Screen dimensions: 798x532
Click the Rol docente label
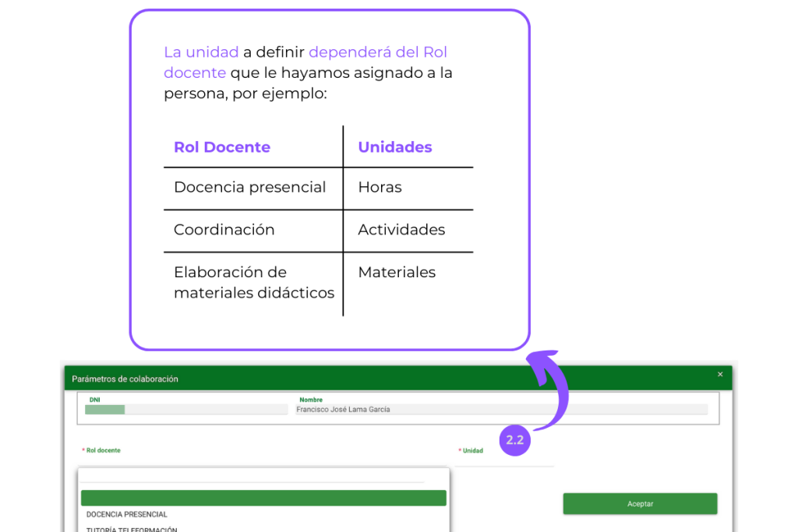(x=103, y=450)
